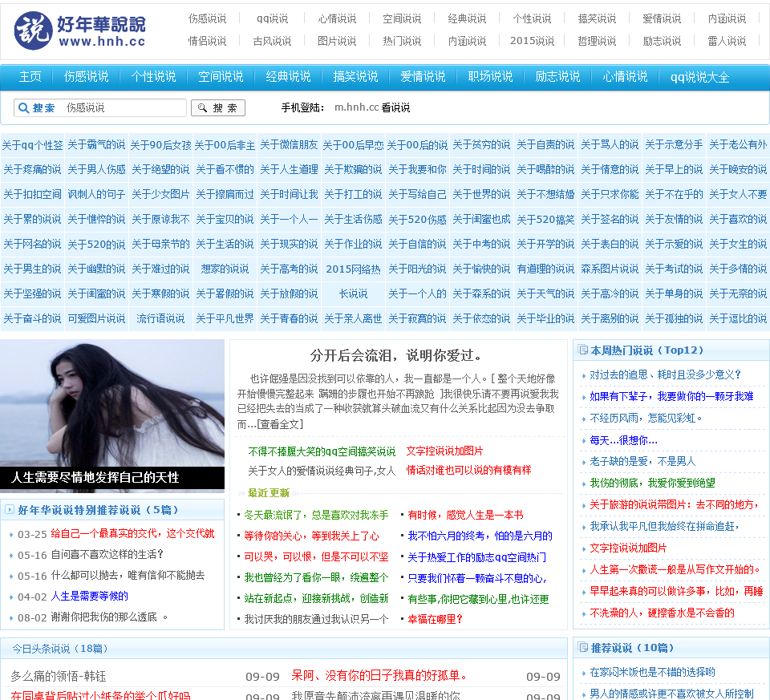The width and height of the screenshot is (770, 700).
Task: Open 什么都可以抛去，唯有信仰不能抛去
Action: pyautogui.click(x=128, y=576)
